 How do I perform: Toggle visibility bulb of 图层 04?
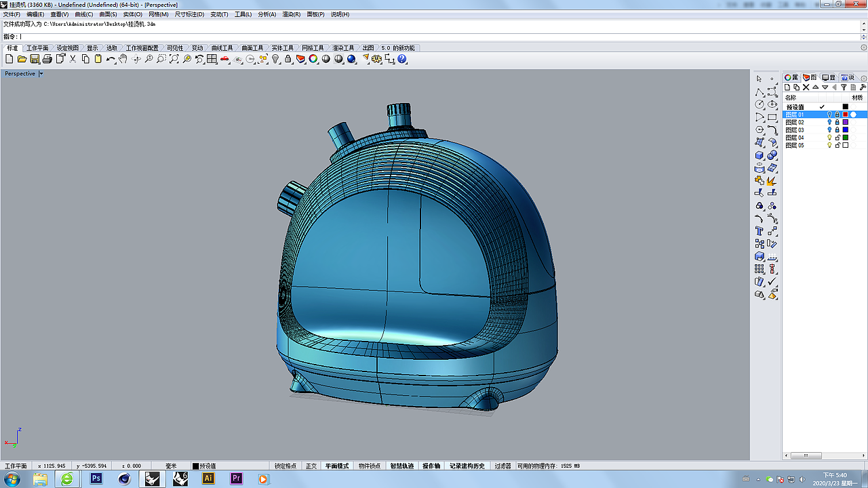click(829, 138)
